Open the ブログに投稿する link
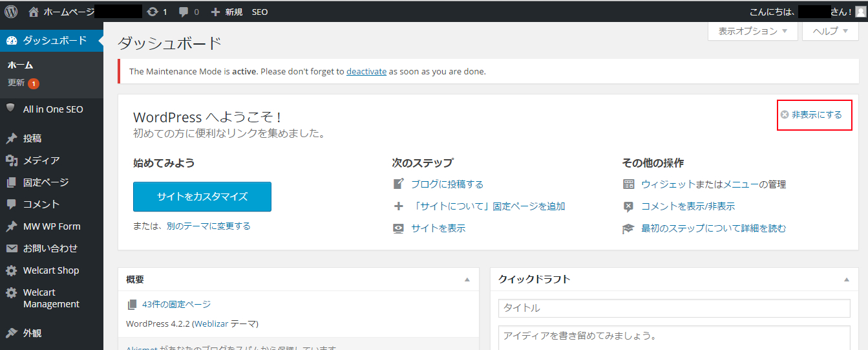 447,184
